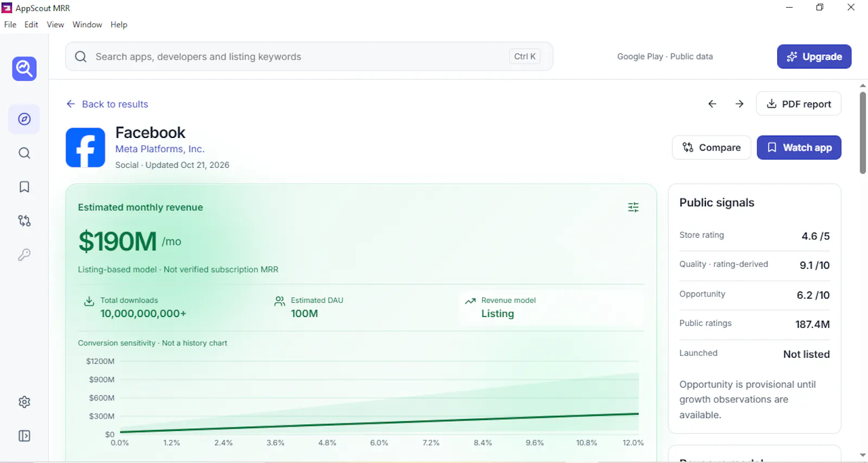Open the watchlist bookmark icon in sidebar
Image resolution: width=868 pixels, height=463 pixels.
click(x=24, y=187)
